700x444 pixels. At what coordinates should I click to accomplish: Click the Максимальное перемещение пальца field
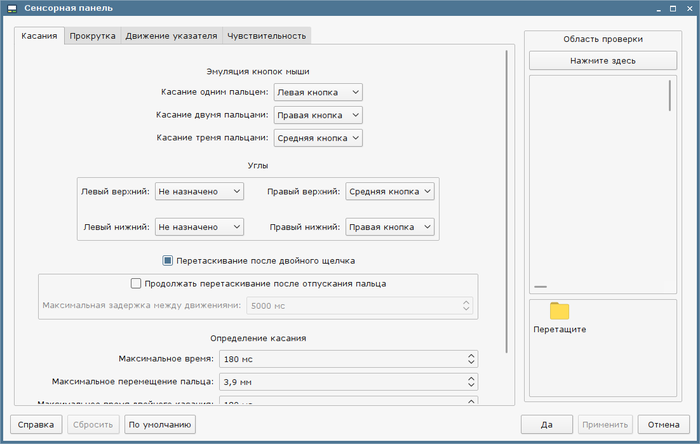coord(340,381)
